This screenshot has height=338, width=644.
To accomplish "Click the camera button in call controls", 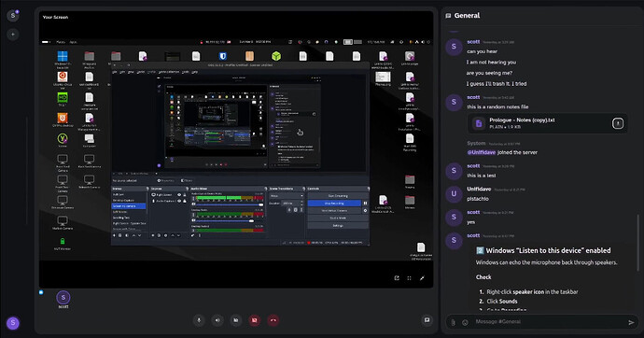I will click(236, 320).
